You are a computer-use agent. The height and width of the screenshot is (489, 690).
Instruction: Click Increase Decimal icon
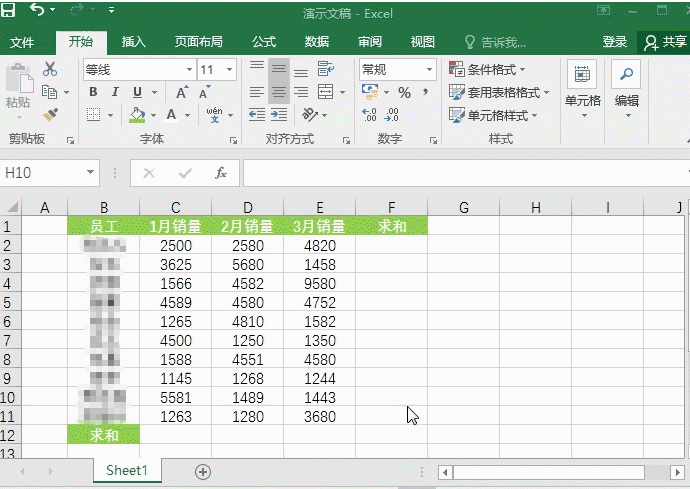[369, 115]
